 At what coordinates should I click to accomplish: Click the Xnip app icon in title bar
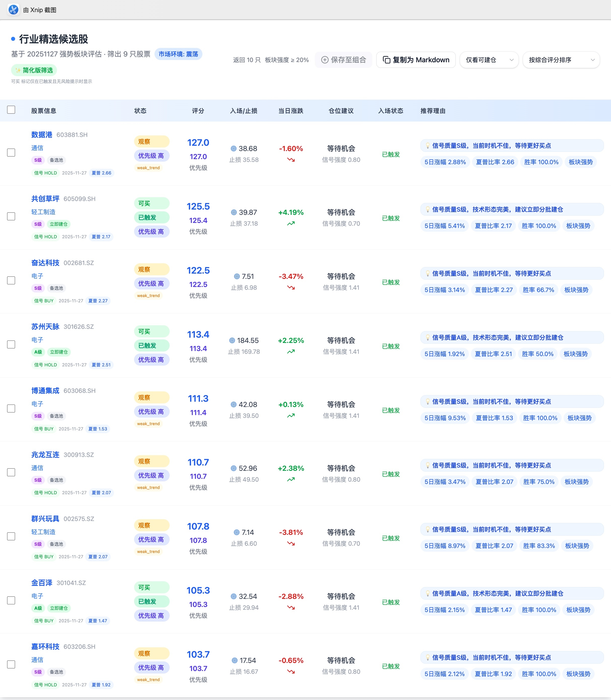click(13, 10)
